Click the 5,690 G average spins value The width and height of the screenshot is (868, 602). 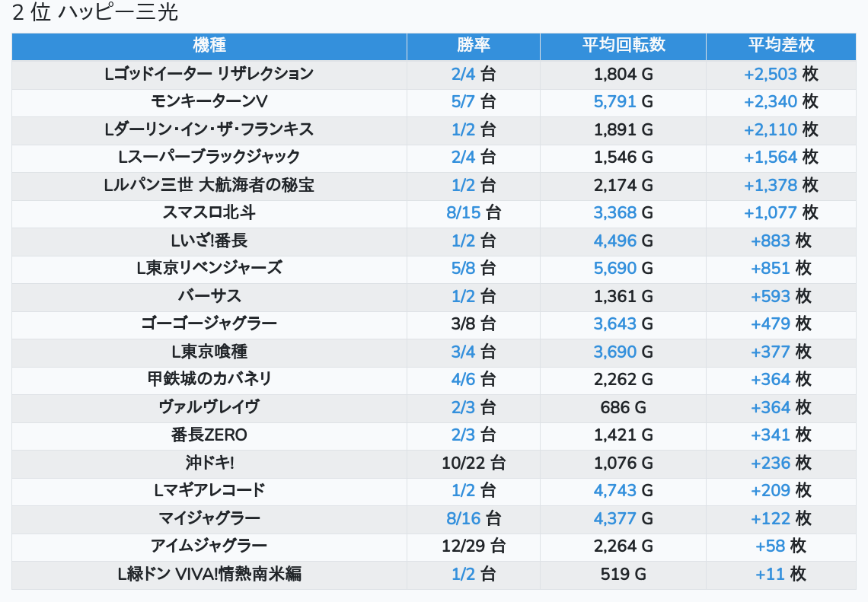point(624,269)
